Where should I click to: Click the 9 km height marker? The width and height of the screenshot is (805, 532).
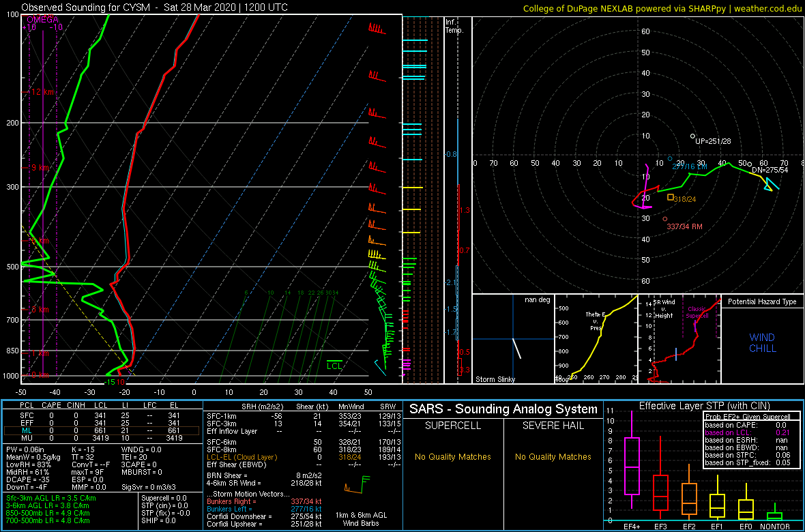[x=39, y=168]
